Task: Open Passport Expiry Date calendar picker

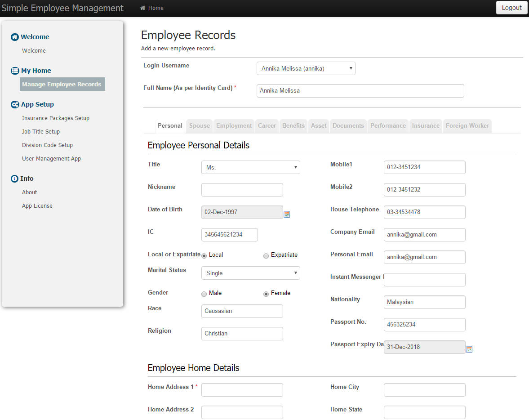Action: (469, 349)
